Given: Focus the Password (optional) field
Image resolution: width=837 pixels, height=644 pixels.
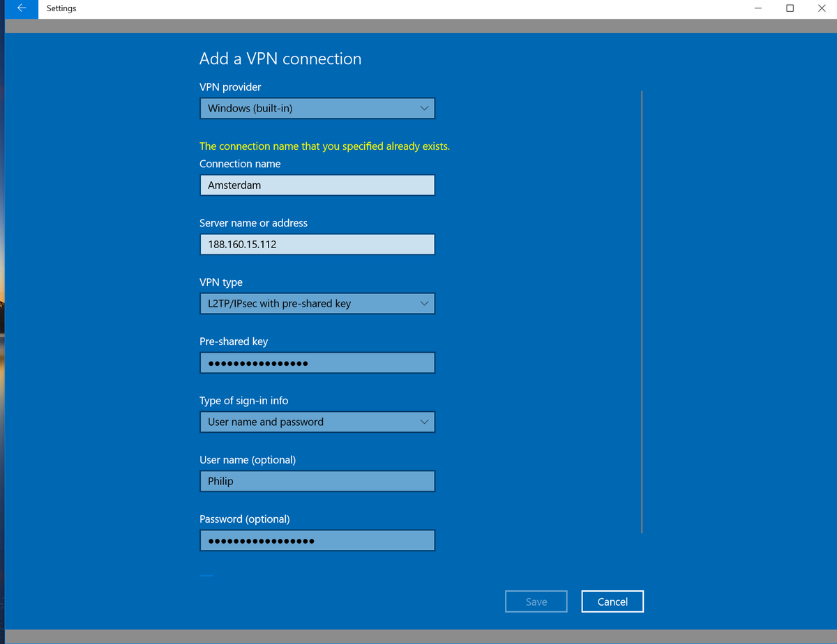Looking at the screenshot, I should click(x=317, y=540).
